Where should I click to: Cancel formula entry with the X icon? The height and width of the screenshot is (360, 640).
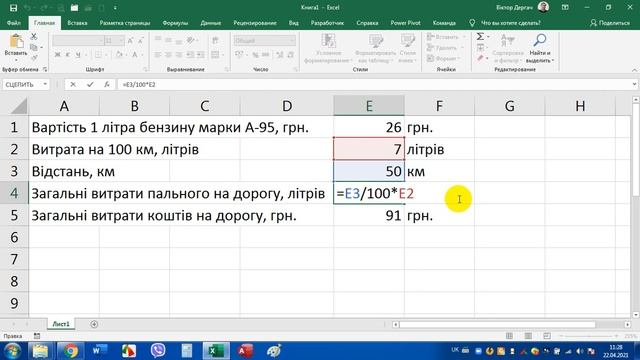point(73,84)
